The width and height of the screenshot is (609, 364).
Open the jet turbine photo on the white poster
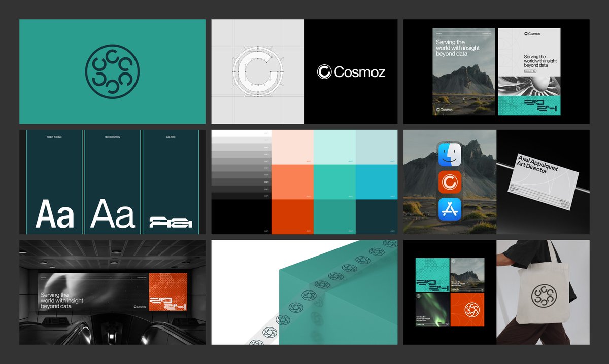point(529,87)
